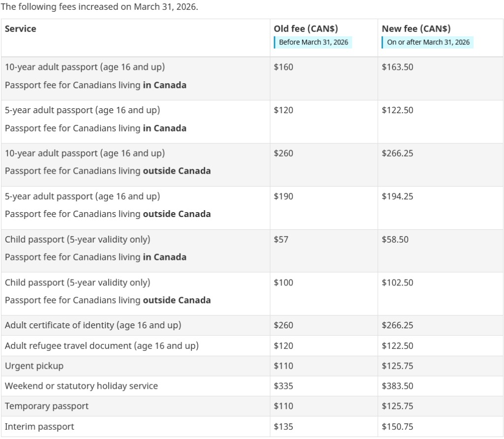Viewport: 504px width, 439px height.
Task: Click the "New fee (CAN$)" column header
Action: pos(416,29)
